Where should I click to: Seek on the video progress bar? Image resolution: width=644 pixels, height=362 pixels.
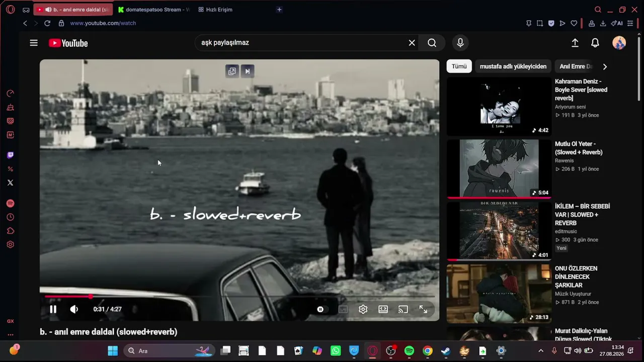[239, 297]
